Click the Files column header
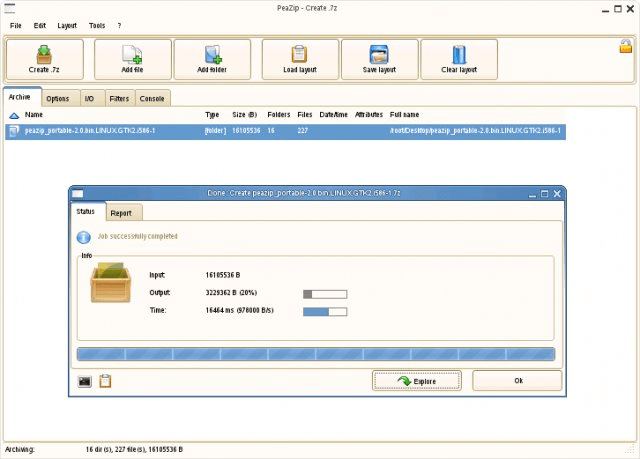This screenshot has width=640, height=459. pos(304,115)
